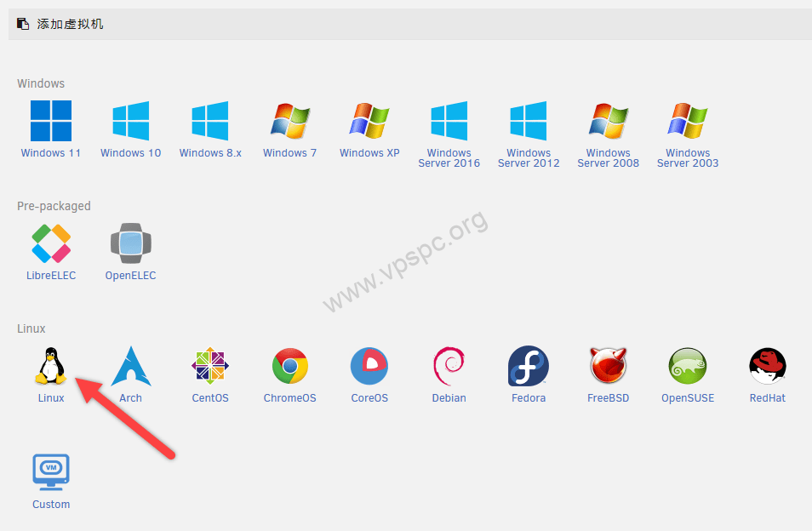Image resolution: width=812 pixels, height=531 pixels.
Task: Click the Linux penguin icon
Action: tap(51, 366)
